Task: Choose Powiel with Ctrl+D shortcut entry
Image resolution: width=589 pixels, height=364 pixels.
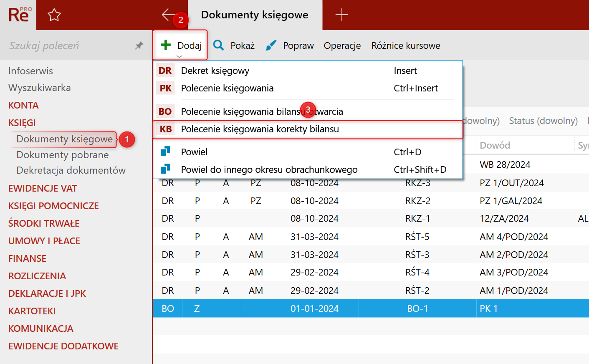Action: point(308,152)
